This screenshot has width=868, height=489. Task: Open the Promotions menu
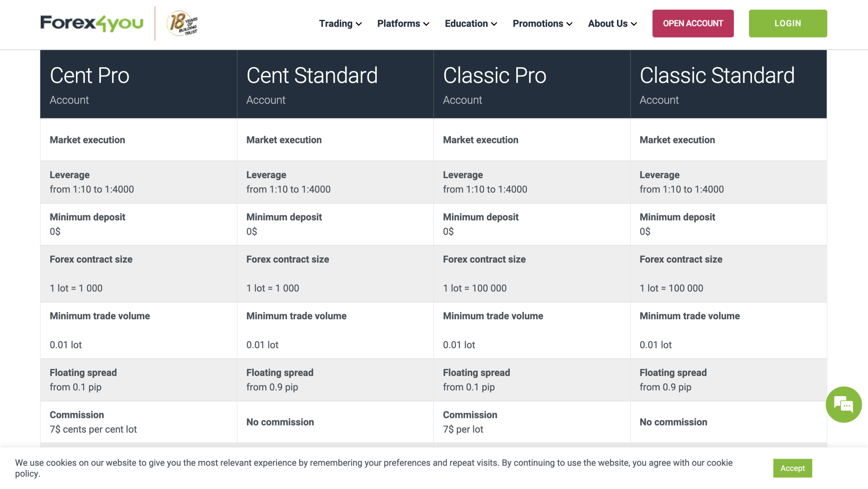point(542,23)
